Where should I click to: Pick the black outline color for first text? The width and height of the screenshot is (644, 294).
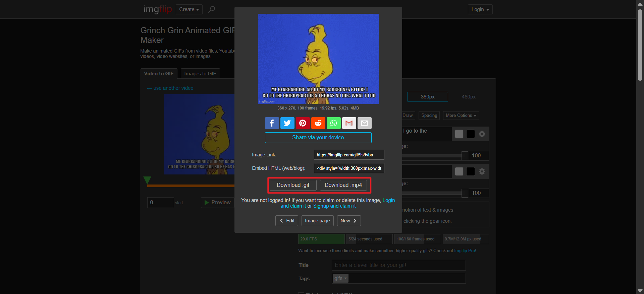471,134
